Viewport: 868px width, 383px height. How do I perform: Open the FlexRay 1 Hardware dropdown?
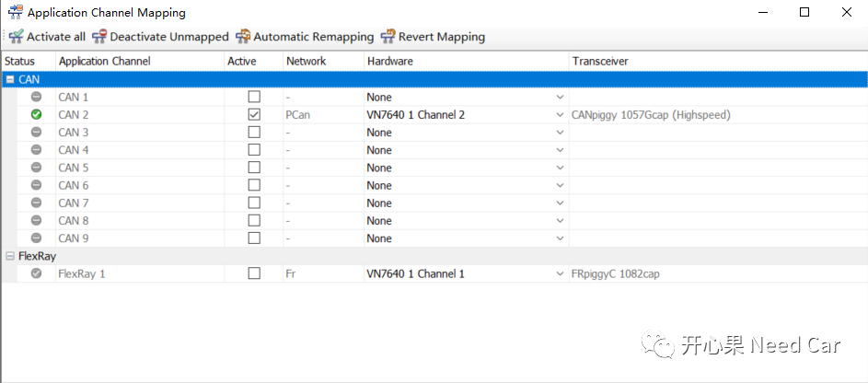click(560, 274)
